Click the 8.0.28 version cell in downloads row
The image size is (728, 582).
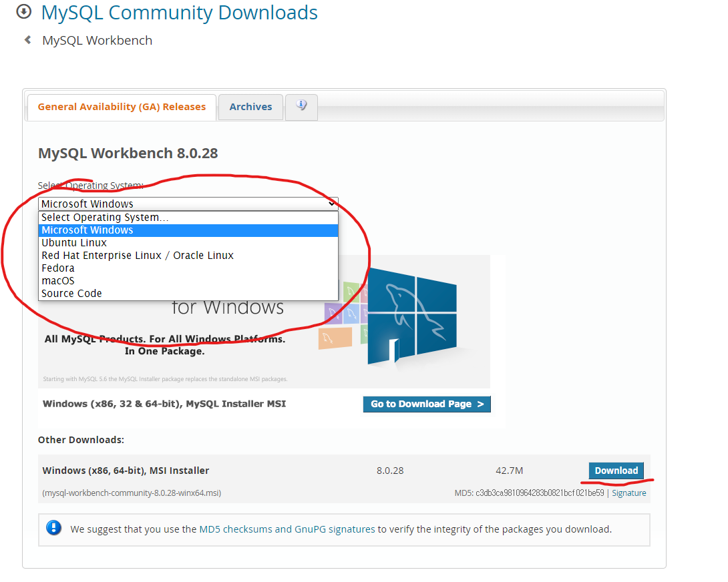click(390, 471)
